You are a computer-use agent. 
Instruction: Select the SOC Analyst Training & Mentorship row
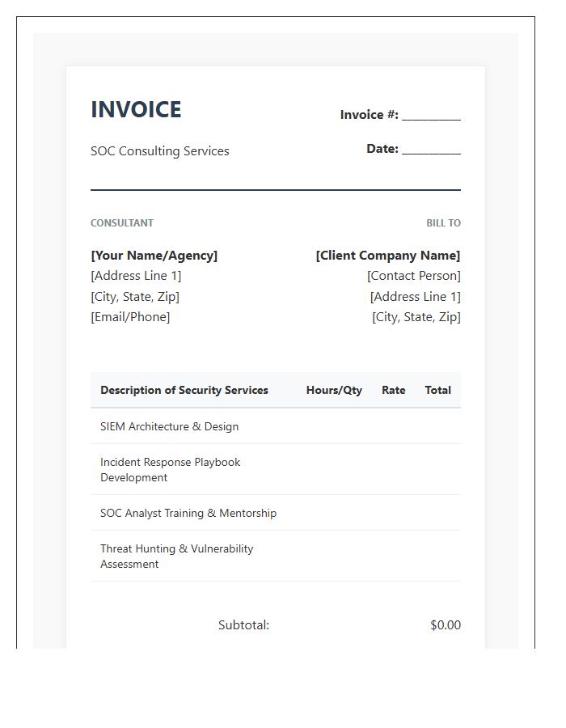(x=276, y=513)
